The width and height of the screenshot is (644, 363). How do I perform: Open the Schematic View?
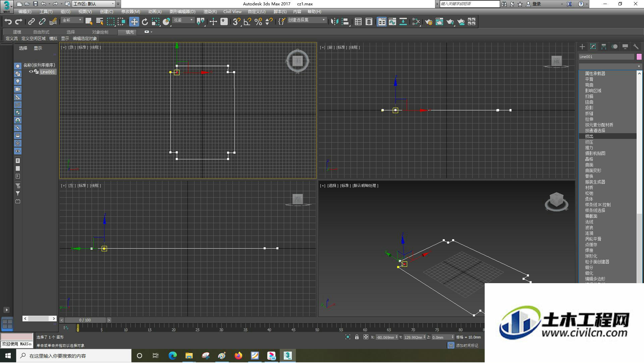pyautogui.click(x=403, y=22)
